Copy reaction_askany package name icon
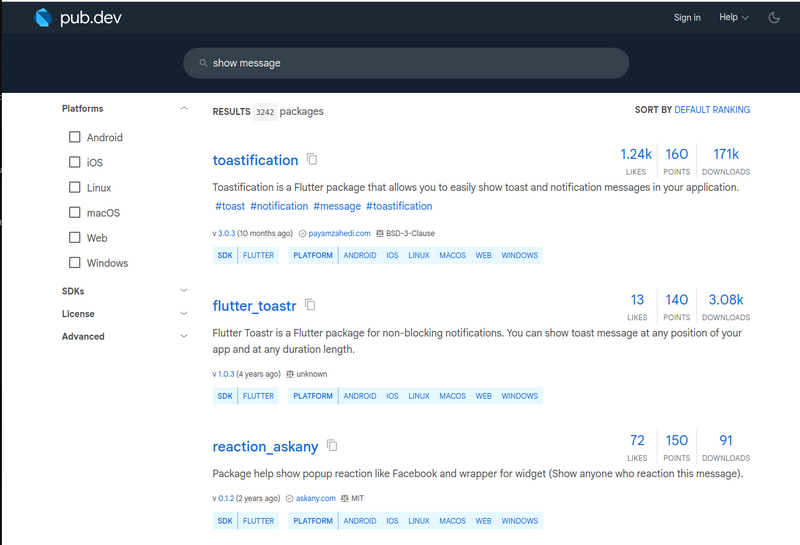The width and height of the screenshot is (800, 545). click(x=332, y=445)
